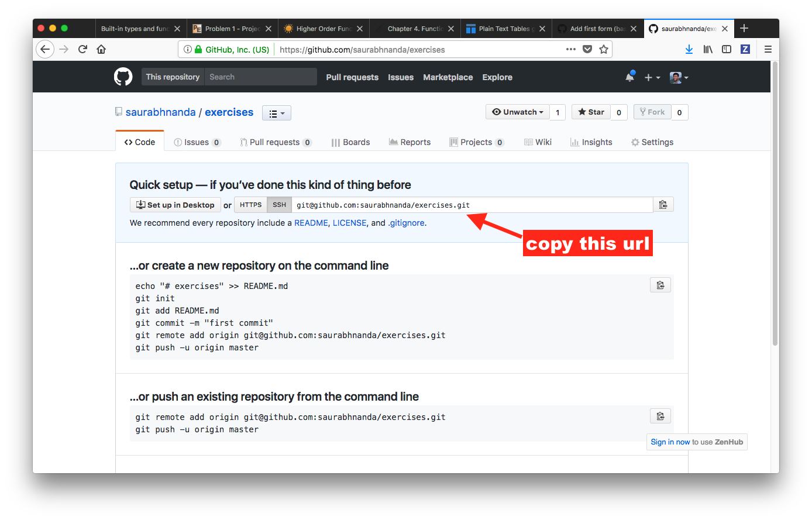Copy the push existing repository commands

[x=660, y=416]
